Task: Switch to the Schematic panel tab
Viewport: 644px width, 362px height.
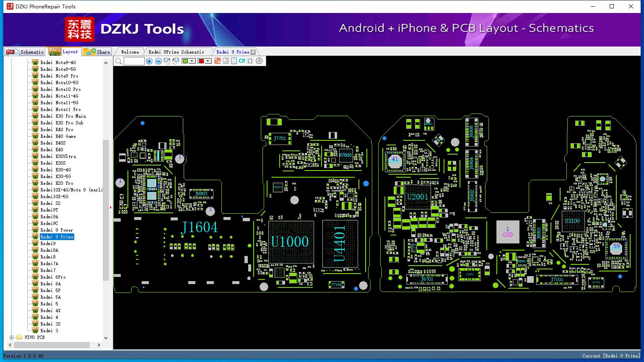Action: click(x=25, y=52)
